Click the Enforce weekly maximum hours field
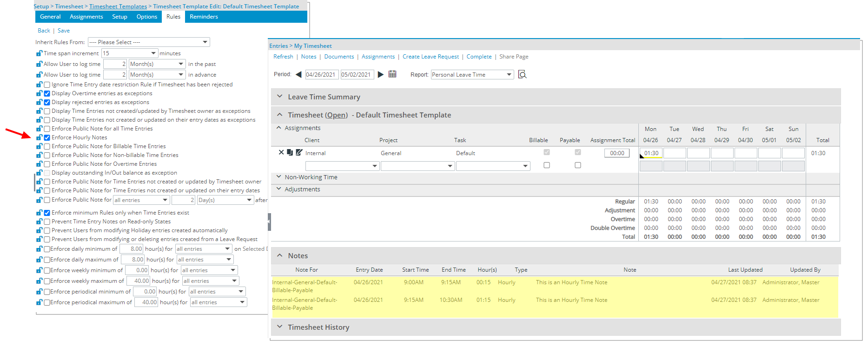The width and height of the screenshot is (868, 346). pos(139,281)
